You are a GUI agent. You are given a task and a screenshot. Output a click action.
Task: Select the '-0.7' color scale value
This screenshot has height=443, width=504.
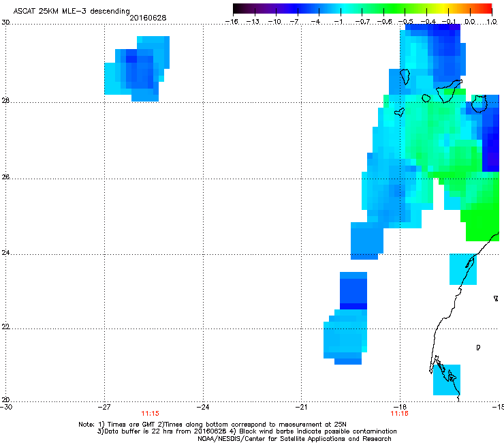pyautogui.click(x=362, y=22)
